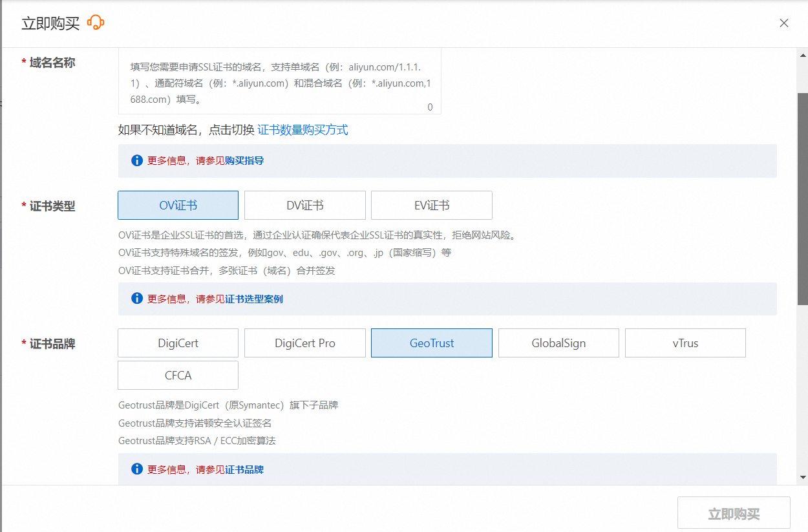
Task: Select EV证书 certificate type
Action: (431, 206)
